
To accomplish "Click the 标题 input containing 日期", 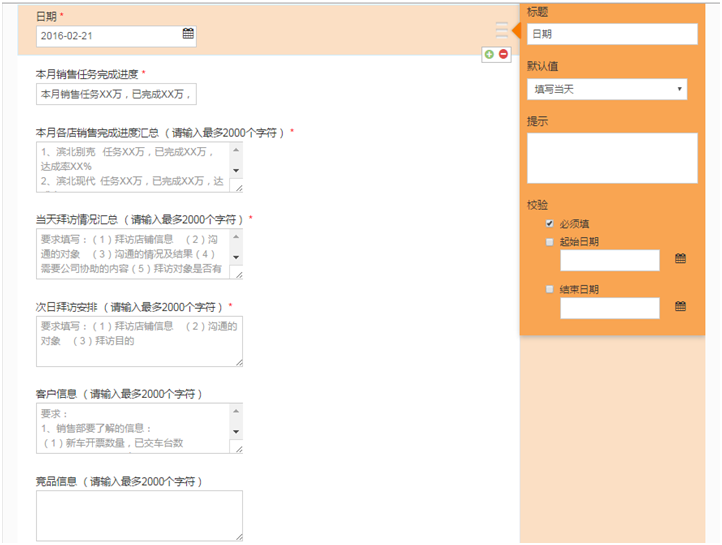I will [611, 34].
